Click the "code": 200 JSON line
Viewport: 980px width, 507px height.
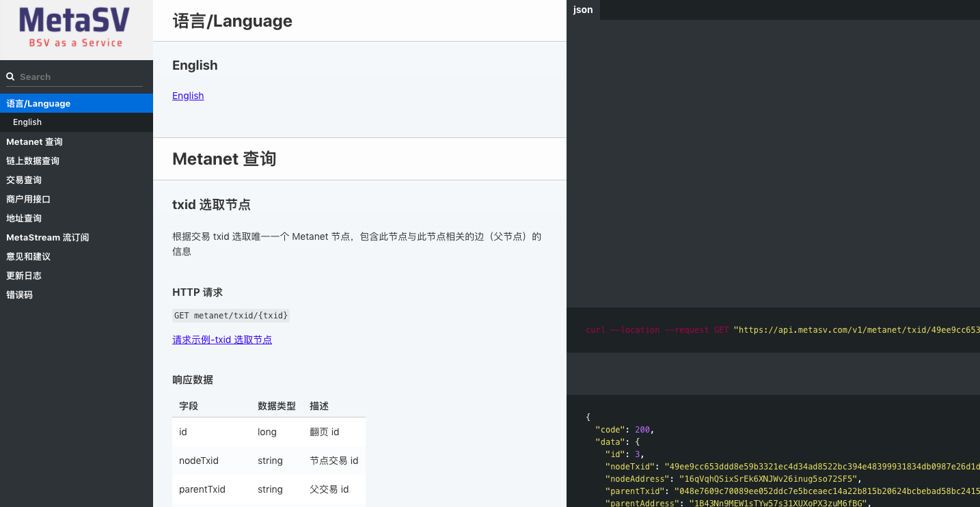click(x=625, y=430)
